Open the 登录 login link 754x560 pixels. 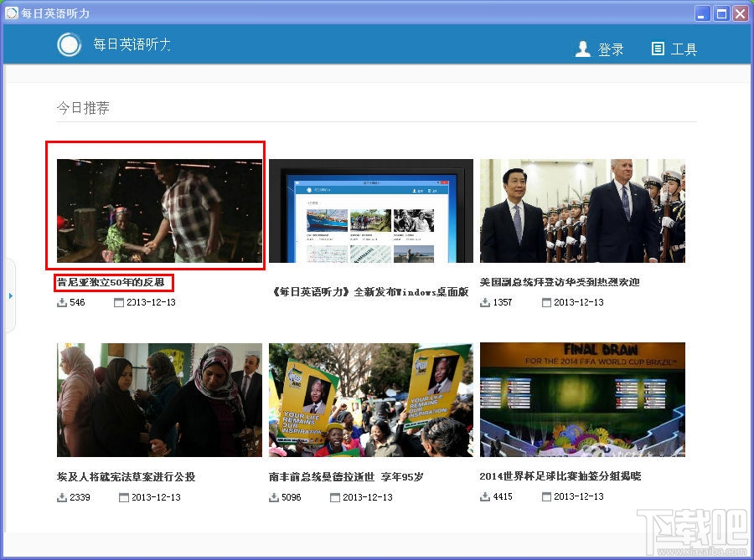(x=611, y=49)
